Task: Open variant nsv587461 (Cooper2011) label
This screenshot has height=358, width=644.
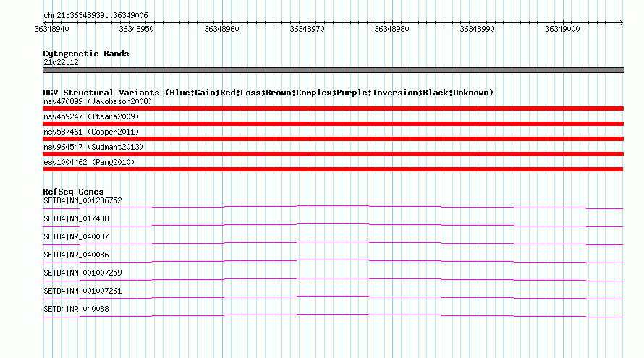Action: (91, 132)
